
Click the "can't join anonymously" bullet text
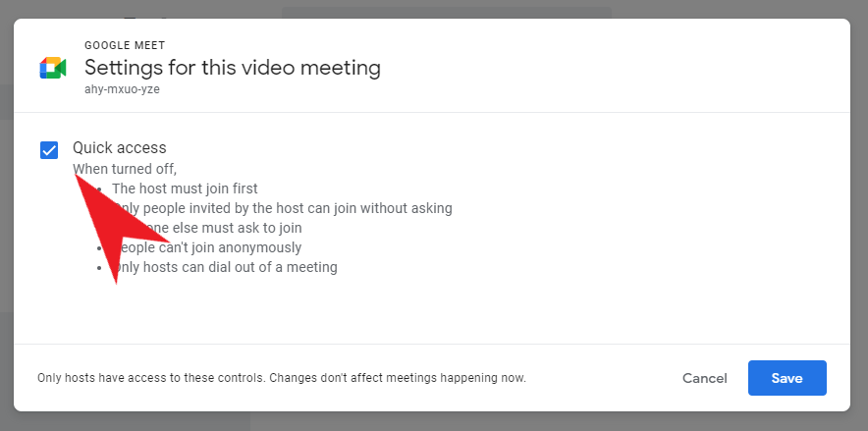point(226,247)
